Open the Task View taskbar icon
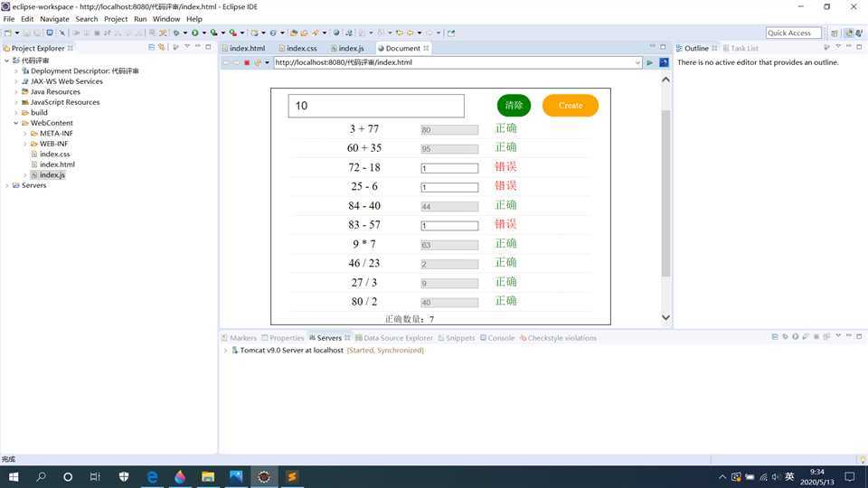 (95, 476)
